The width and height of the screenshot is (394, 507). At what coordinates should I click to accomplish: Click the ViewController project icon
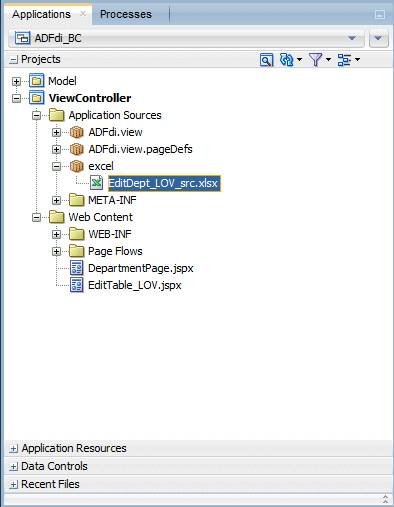tap(36, 98)
